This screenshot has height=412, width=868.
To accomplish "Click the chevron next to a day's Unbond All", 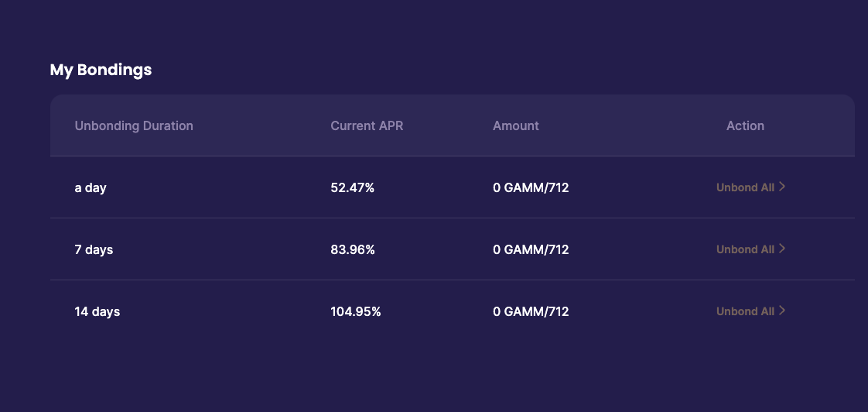I will coord(781,187).
